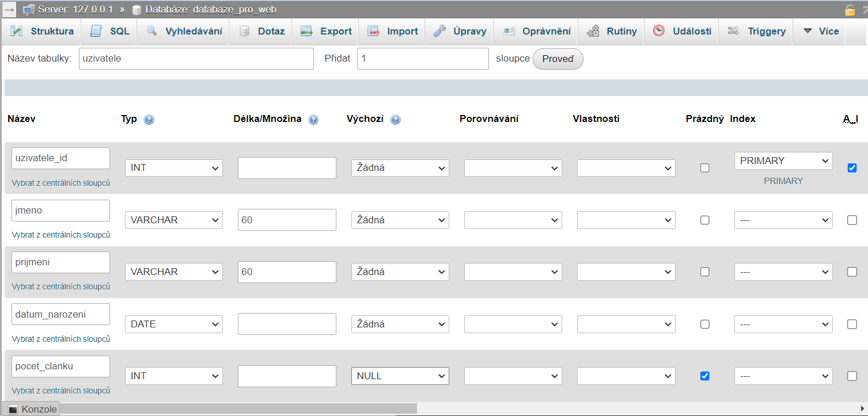
Task: Click the Úpravy wrench icon
Action: (439, 31)
